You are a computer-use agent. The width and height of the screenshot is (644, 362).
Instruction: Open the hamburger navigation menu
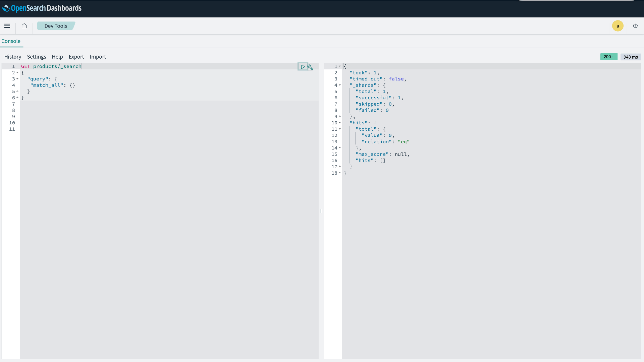tap(7, 26)
